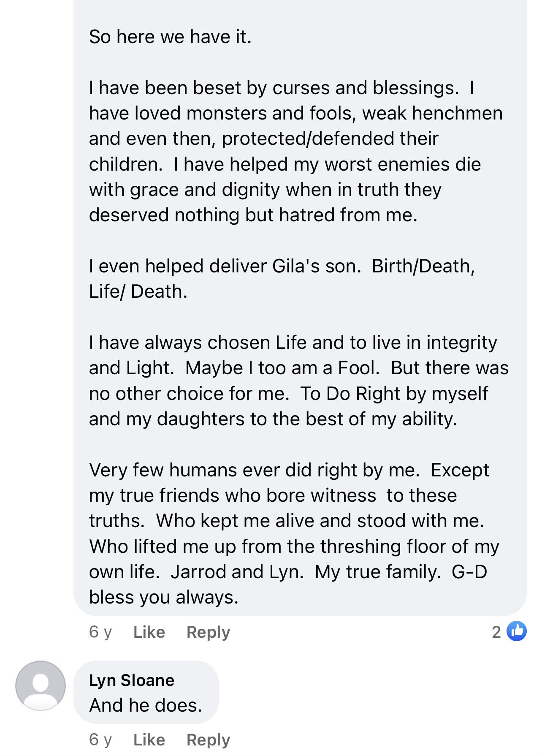Open Lyn Sloane's profile name link

click(x=132, y=680)
